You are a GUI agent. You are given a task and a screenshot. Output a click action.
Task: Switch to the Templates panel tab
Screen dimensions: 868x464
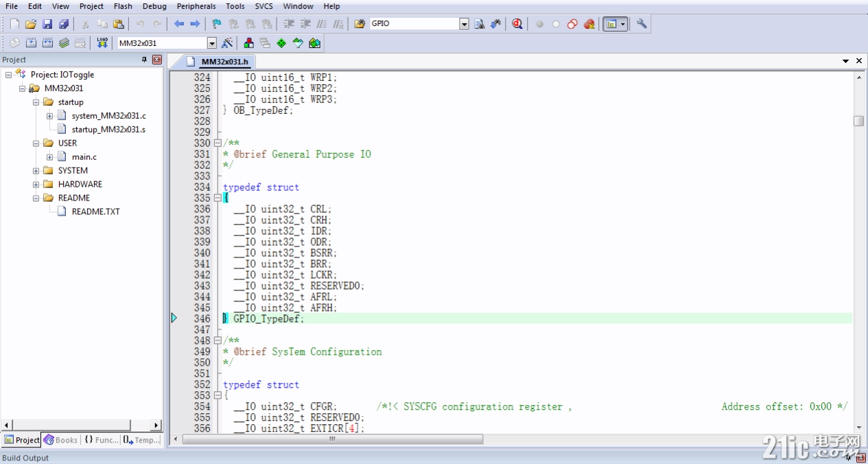coord(141,440)
